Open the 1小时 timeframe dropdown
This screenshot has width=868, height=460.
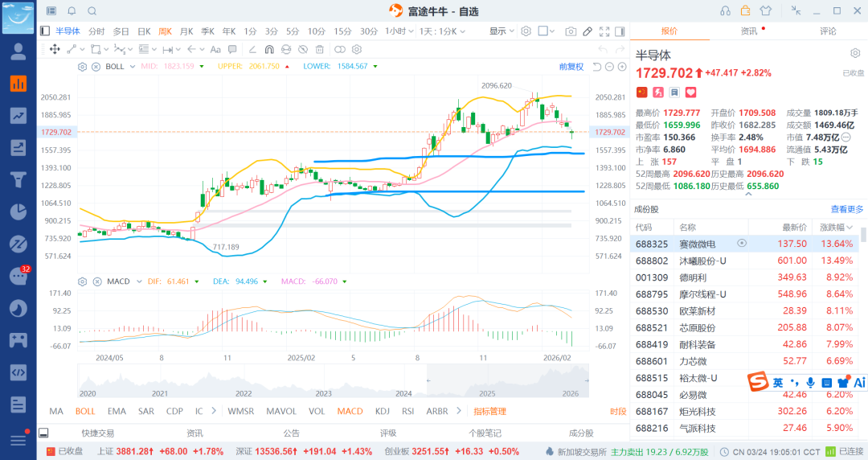(398, 31)
